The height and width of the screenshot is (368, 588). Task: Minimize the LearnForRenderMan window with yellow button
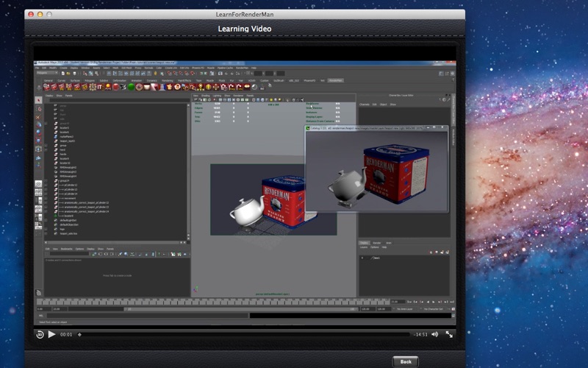(40, 14)
